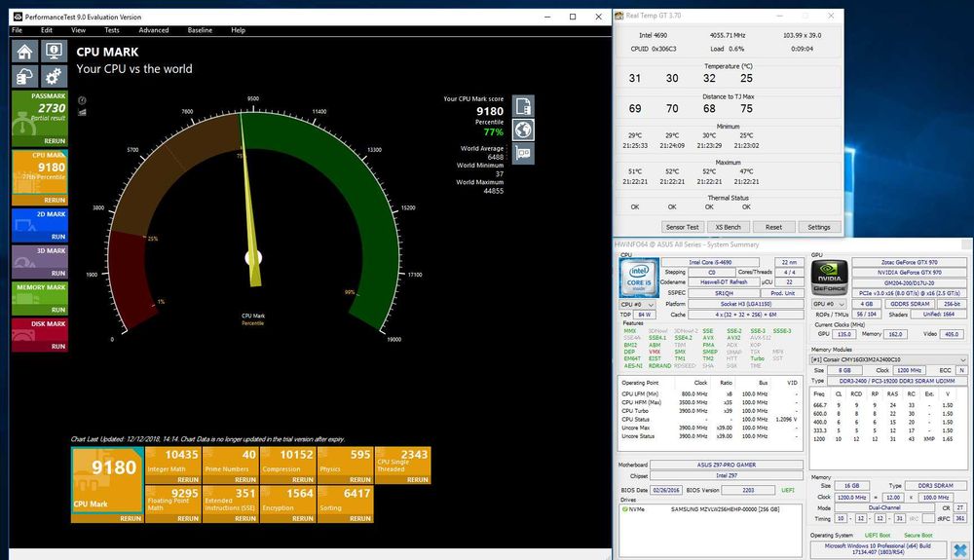The image size is (974, 560).
Task: Click the CPU Turbo operating point row
Action: pos(710,411)
